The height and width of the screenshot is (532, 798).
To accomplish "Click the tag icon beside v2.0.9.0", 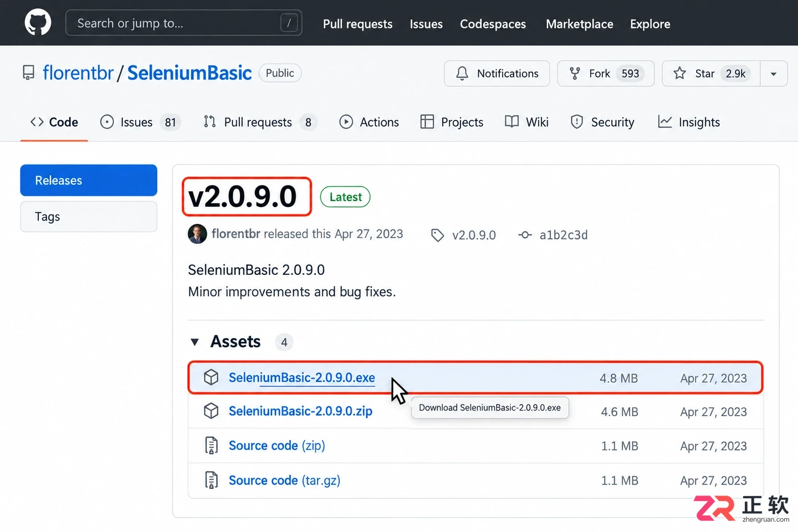I will (x=437, y=235).
